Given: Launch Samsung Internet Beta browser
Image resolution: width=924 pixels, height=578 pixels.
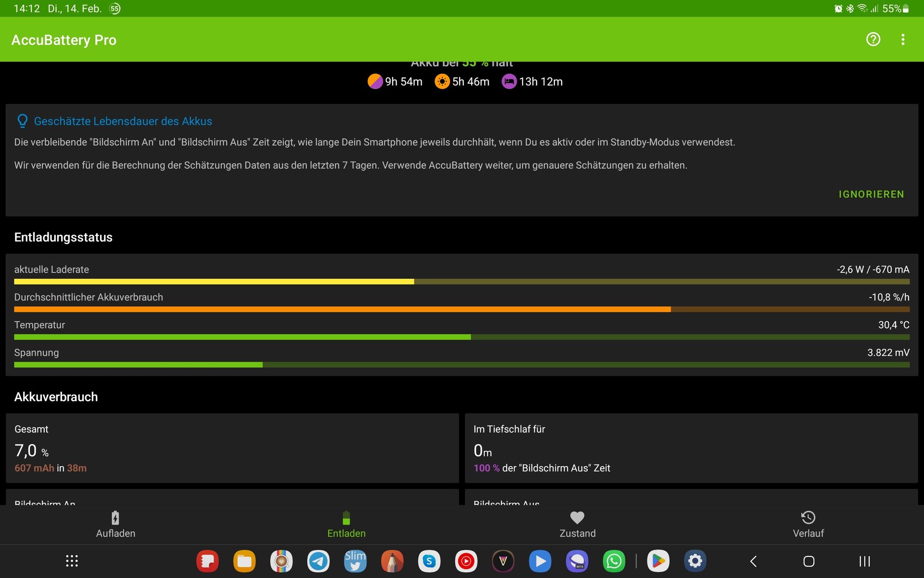Looking at the screenshot, I should pos(577,561).
